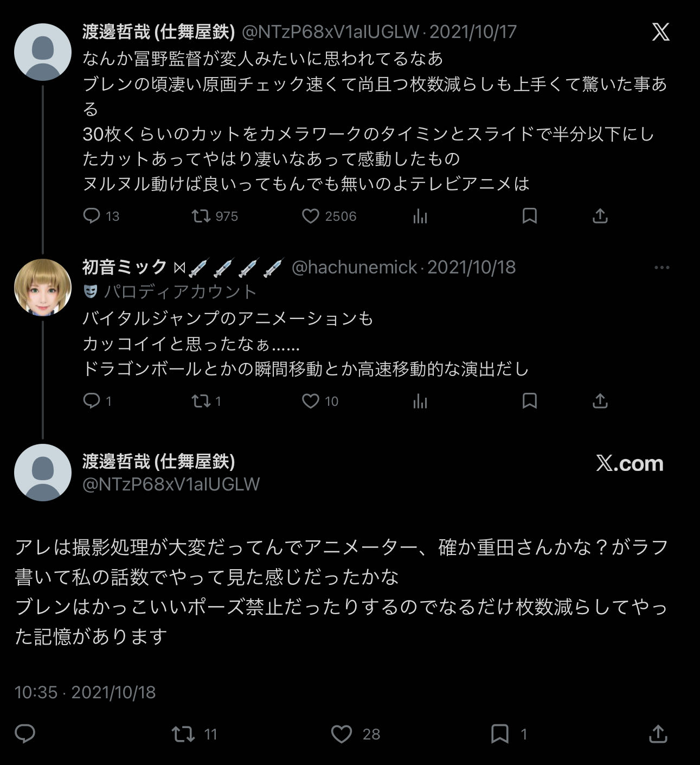Viewport: 700px width, 765px height.
Task: Share 初音ミック's tweet
Action: click(600, 401)
